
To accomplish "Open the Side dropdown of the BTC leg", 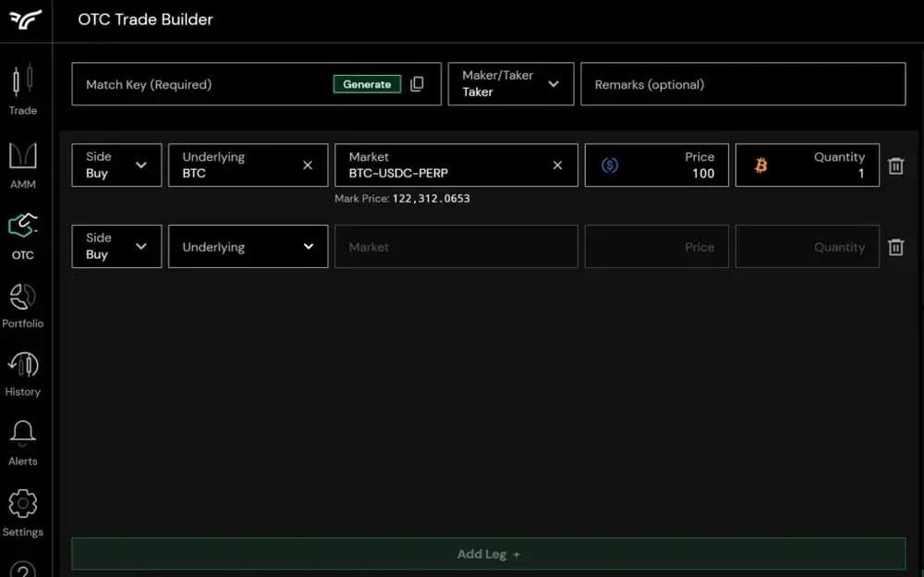I will point(116,166).
